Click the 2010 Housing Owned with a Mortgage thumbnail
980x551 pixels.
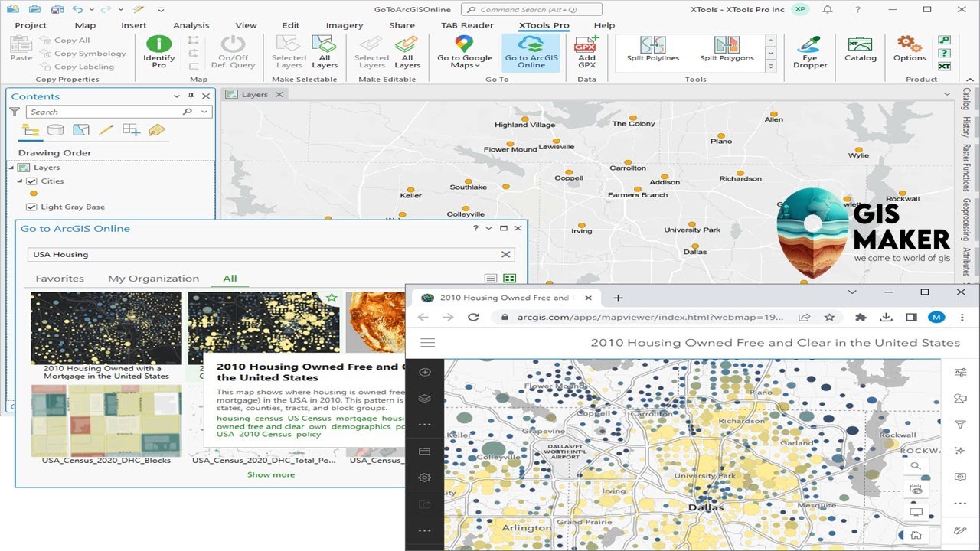[x=106, y=328]
